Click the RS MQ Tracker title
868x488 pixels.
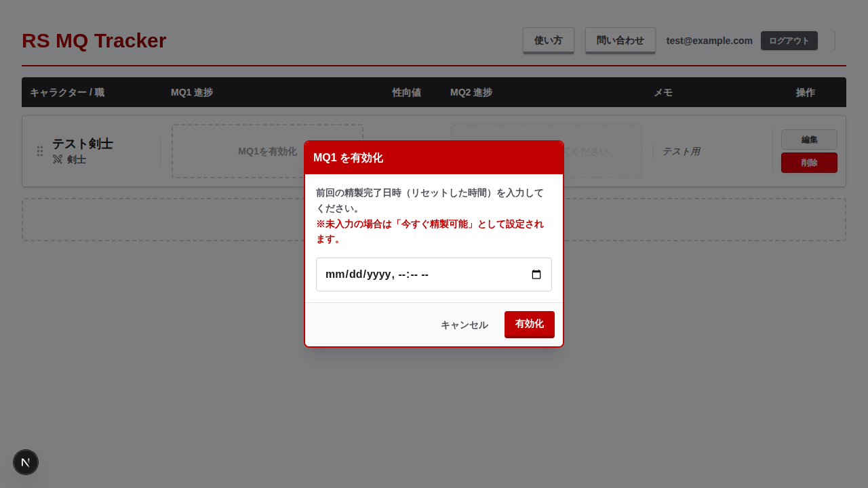click(94, 41)
